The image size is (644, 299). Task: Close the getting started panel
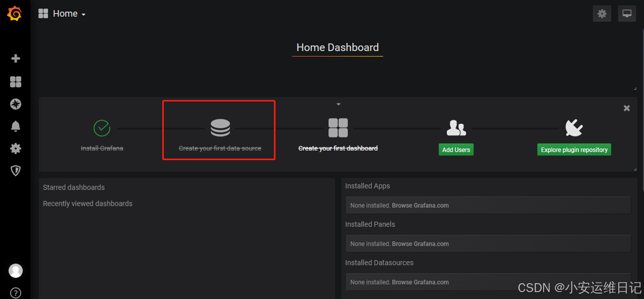click(627, 108)
